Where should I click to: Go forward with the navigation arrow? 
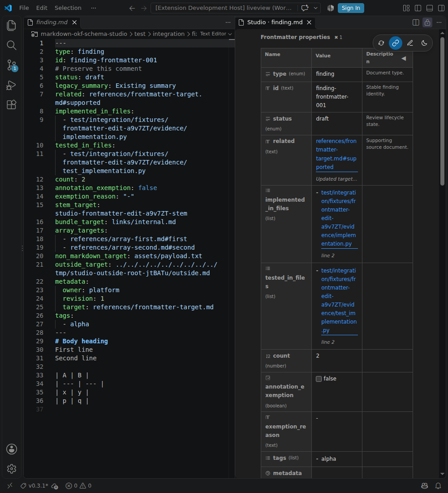144,8
